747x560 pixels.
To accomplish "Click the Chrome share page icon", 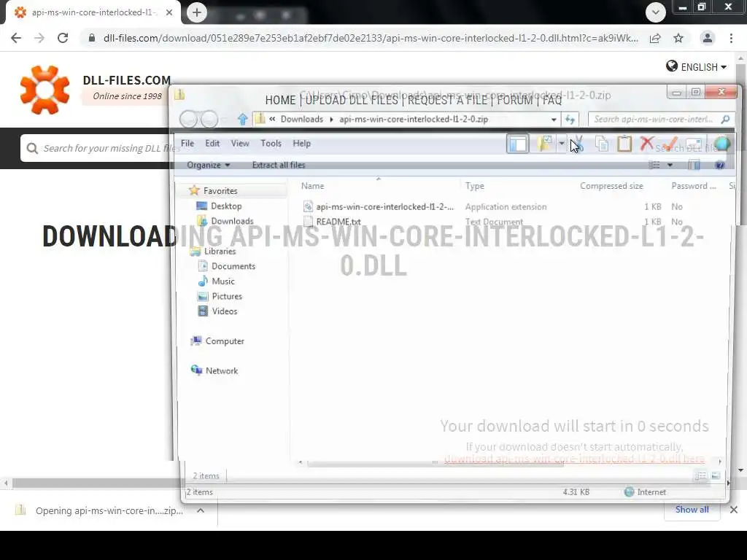I will [655, 38].
